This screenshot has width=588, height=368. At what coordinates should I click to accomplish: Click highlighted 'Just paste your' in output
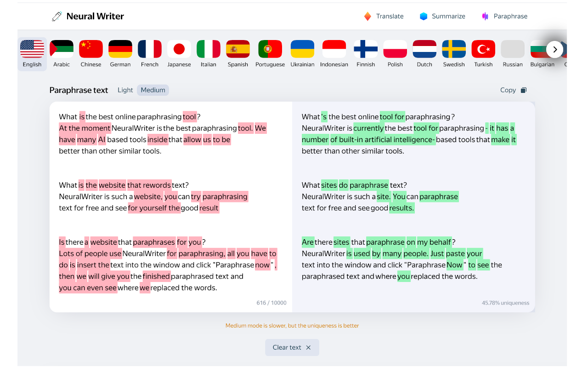[457, 254]
